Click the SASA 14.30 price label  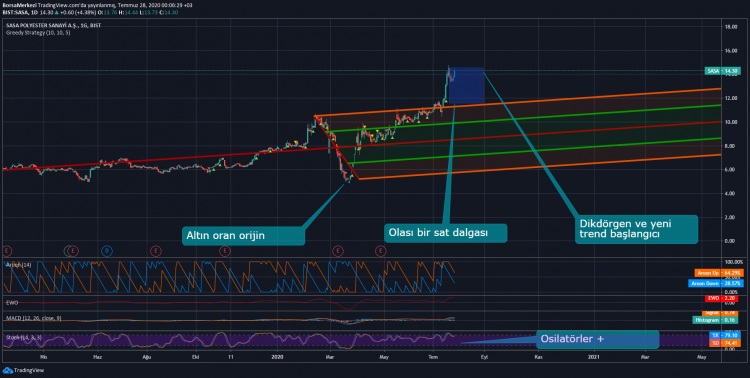pos(722,71)
